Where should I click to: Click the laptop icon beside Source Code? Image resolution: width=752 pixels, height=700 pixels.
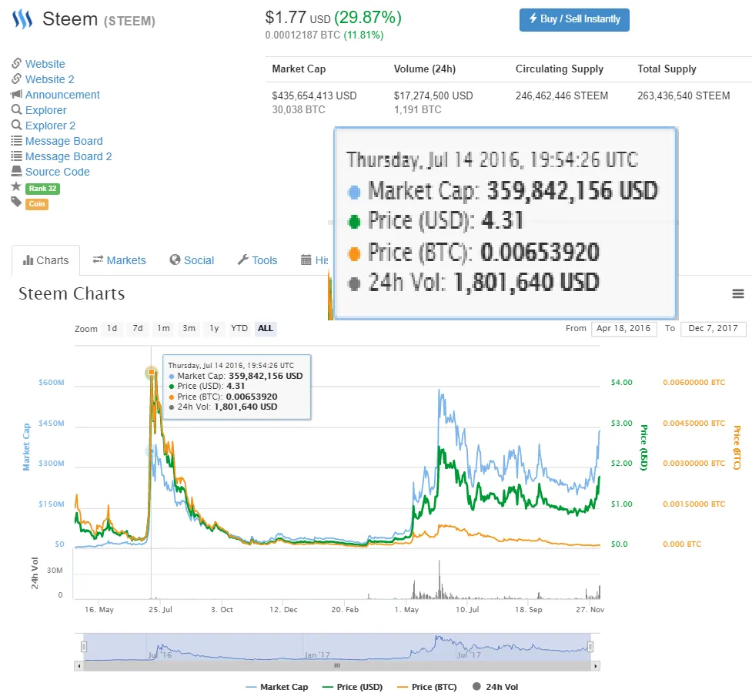coord(17,171)
